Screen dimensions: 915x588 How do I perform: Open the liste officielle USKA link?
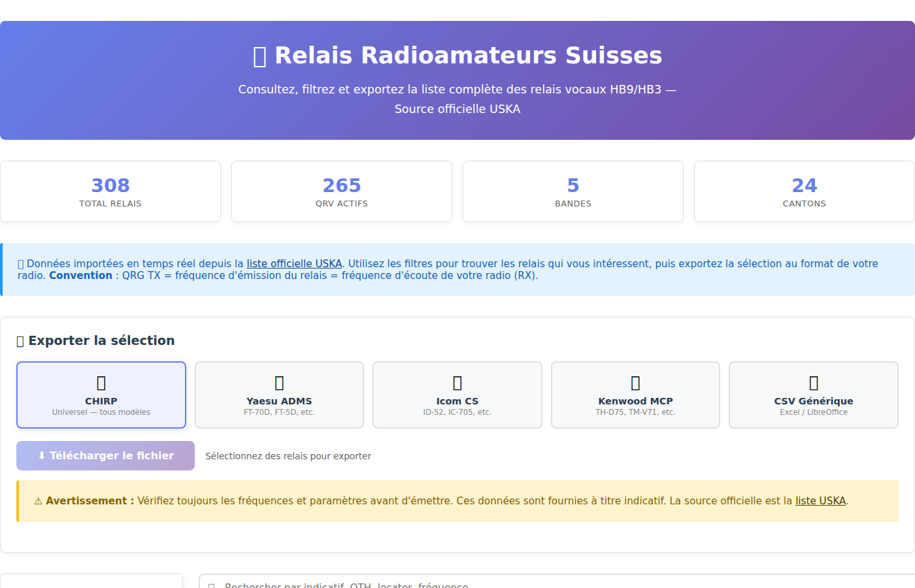(x=294, y=263)
